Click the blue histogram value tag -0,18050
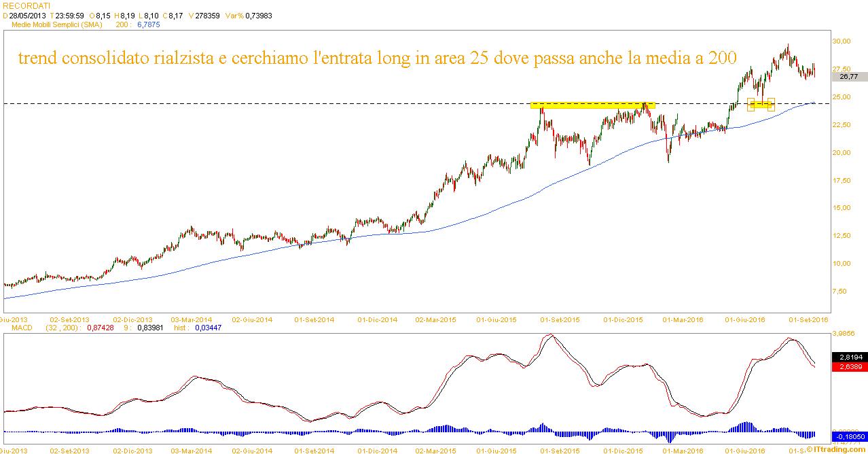The width and height of the screenshot is (868, 454). tap(849, 436)
